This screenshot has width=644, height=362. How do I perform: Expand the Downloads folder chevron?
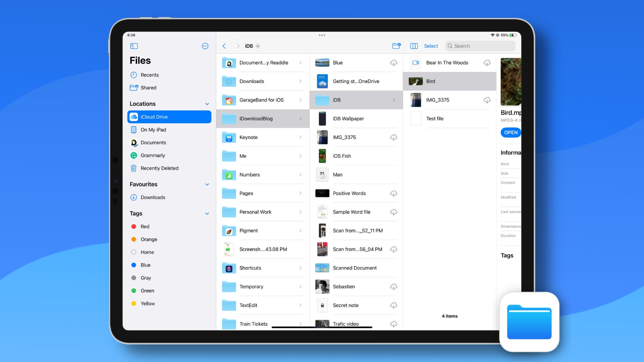pyautogui.click(x=300, y=81)
